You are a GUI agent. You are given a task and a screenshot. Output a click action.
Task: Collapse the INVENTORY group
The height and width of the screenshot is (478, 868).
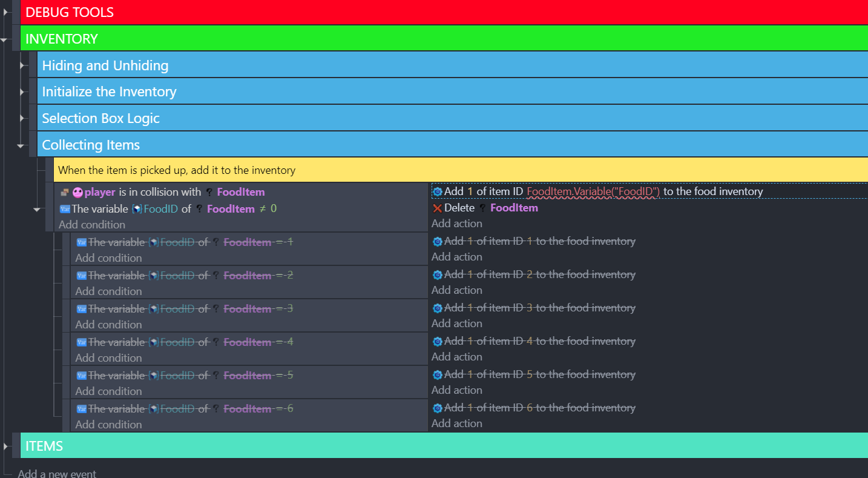coord(5,39)
